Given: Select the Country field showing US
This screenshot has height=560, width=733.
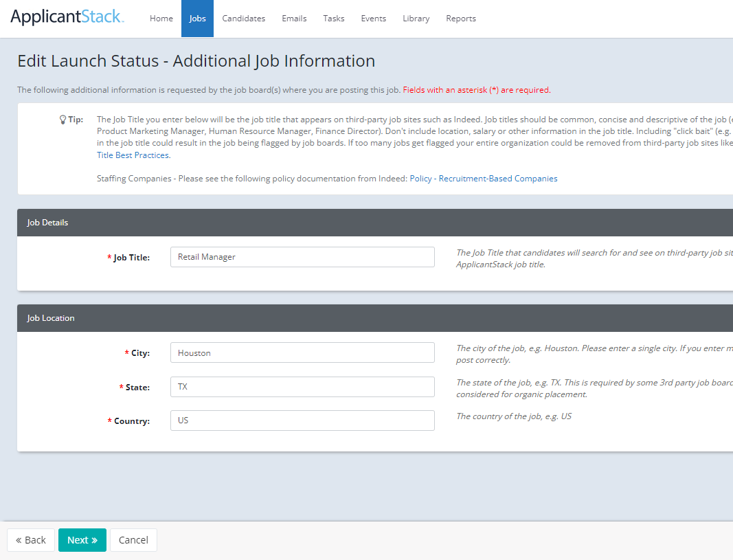Looking at the screenshot, I should point(302,421).
